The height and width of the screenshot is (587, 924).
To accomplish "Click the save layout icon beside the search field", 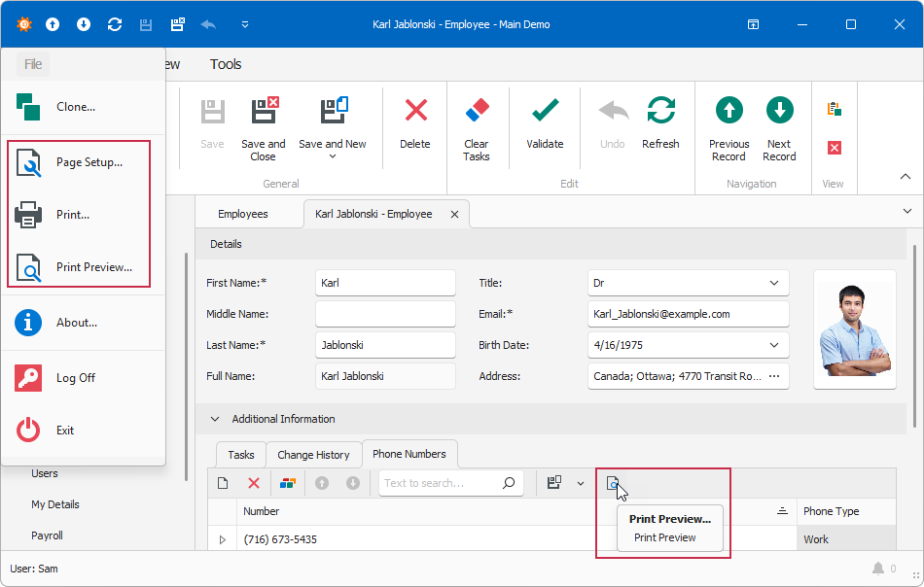I will 552,483.
